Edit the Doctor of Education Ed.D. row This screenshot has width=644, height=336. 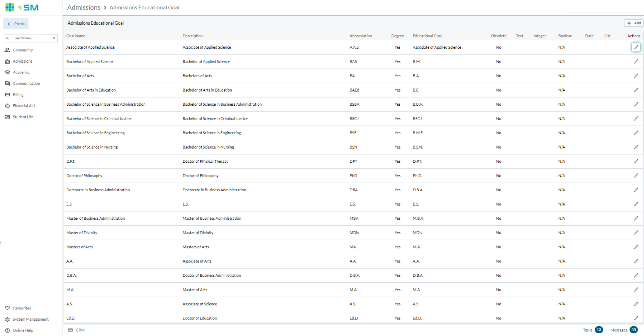pos(636,318)
